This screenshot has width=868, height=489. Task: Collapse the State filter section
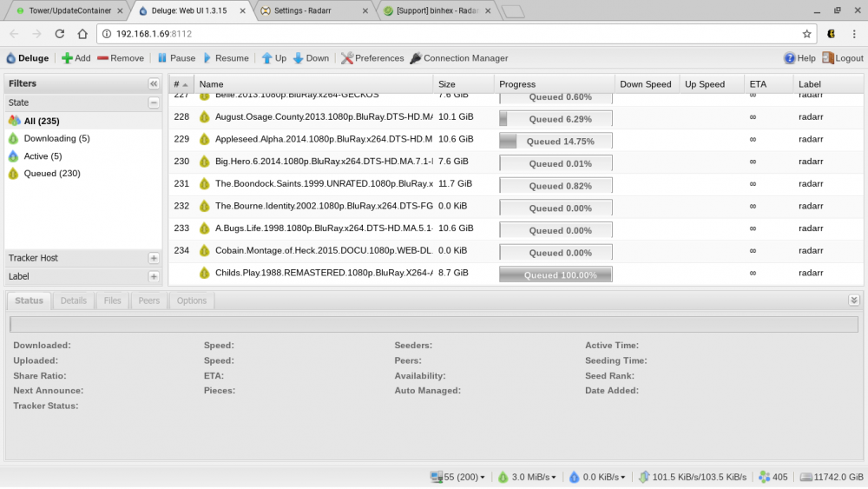click(x=154, y=102)
